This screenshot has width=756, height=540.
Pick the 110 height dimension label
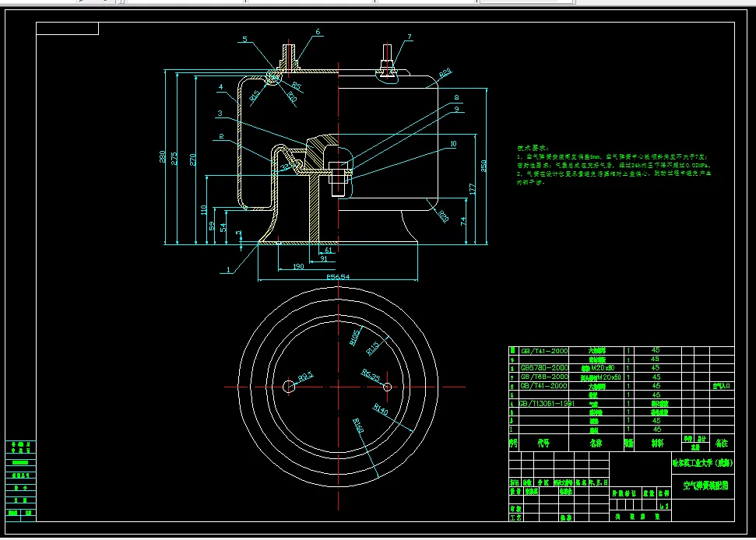[203, 210]
